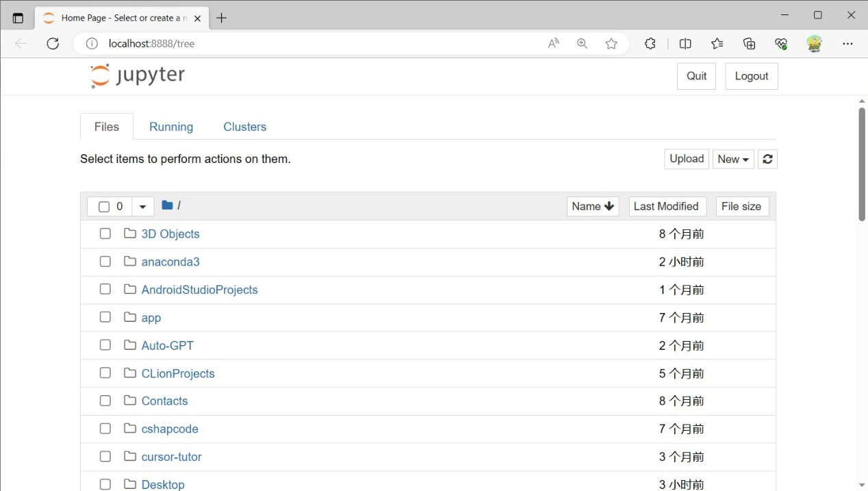Open browser essentials heart icon
This screenshot has height=491, width=868.
tap(781, 44)
